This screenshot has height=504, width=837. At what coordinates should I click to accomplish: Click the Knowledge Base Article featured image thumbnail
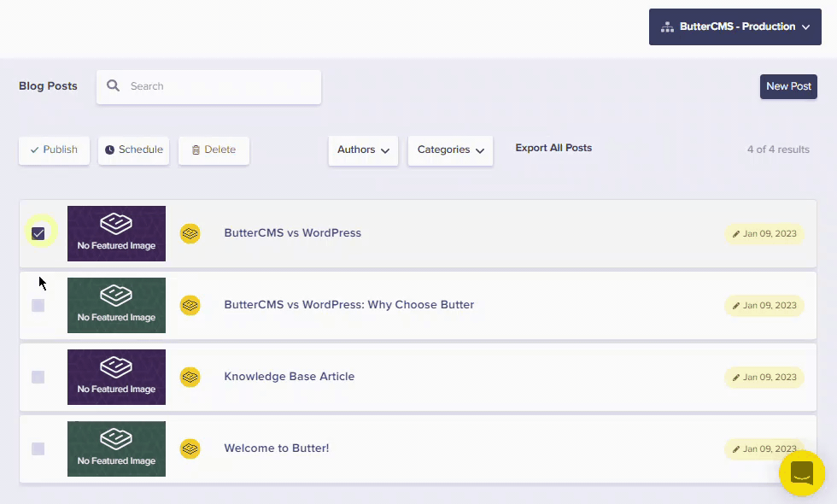click(x=116, y=377)
